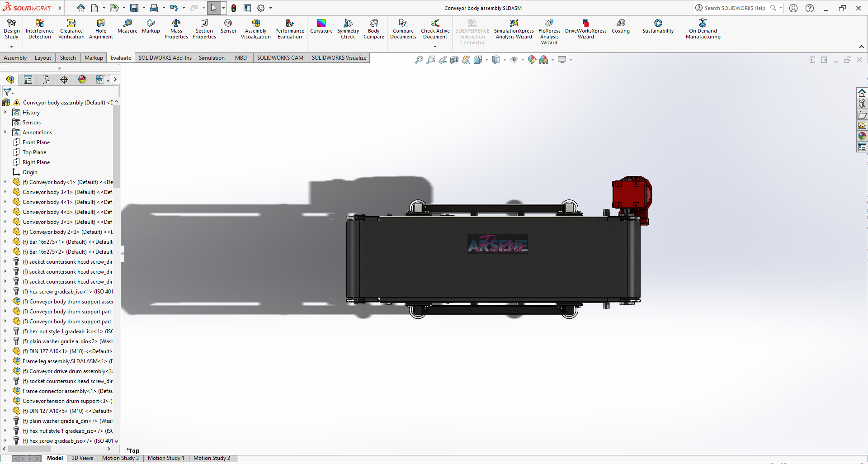
Task: Open Clearance Verification tool
Action: pyautogui.click(x=71, y=29)
